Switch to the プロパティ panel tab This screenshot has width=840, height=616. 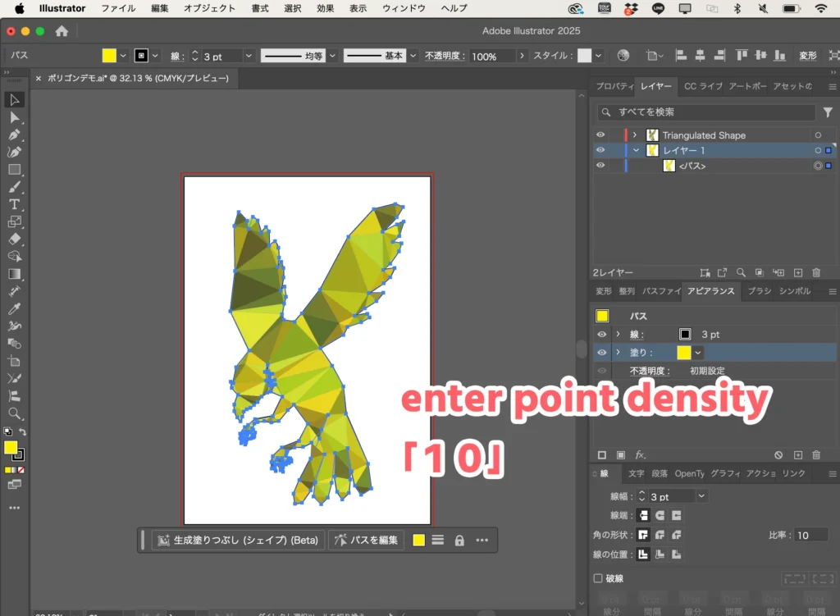[x=614, y=86]
